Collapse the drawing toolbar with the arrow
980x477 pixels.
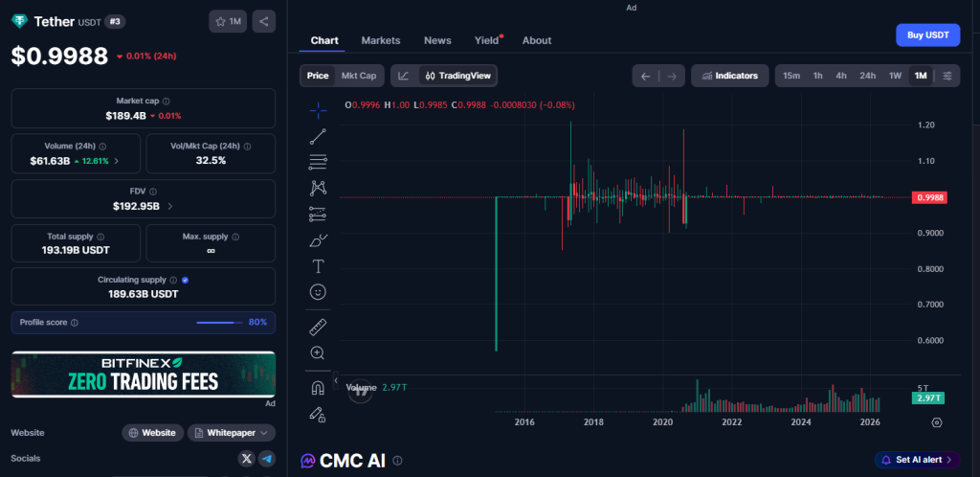click(x=336, y=379)
